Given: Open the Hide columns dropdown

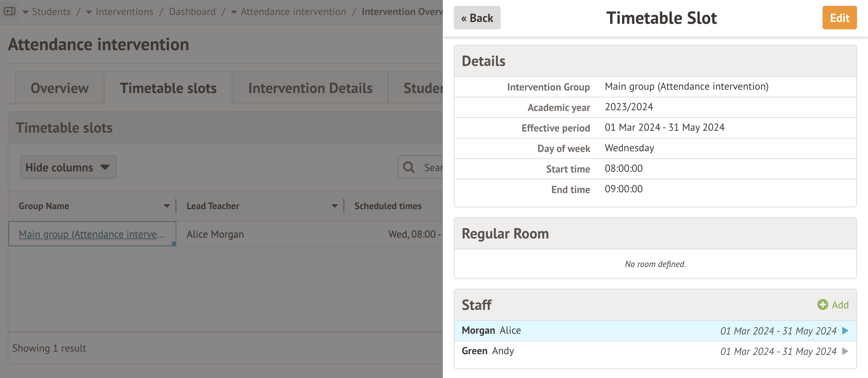Looking at the screenshot, I should click(68, 167).
